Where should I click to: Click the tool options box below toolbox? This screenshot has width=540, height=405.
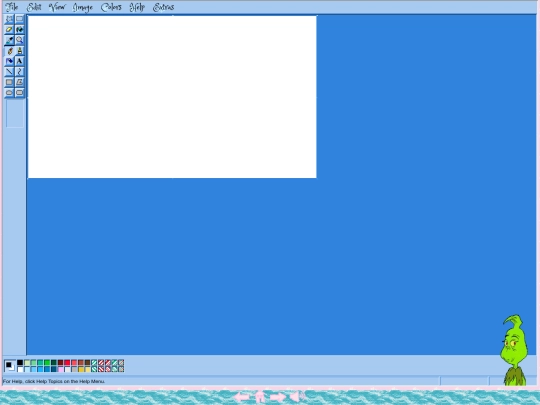[14, 114]
